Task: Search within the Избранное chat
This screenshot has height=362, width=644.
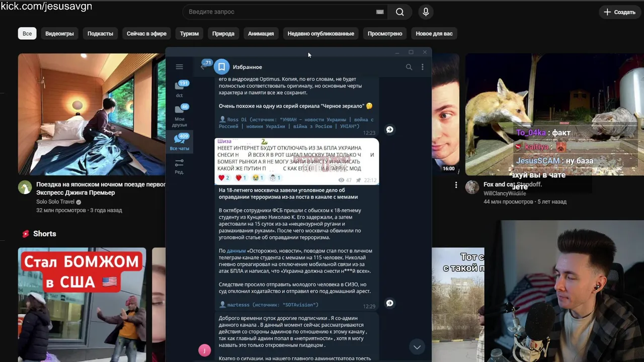Action: (409, 67)
